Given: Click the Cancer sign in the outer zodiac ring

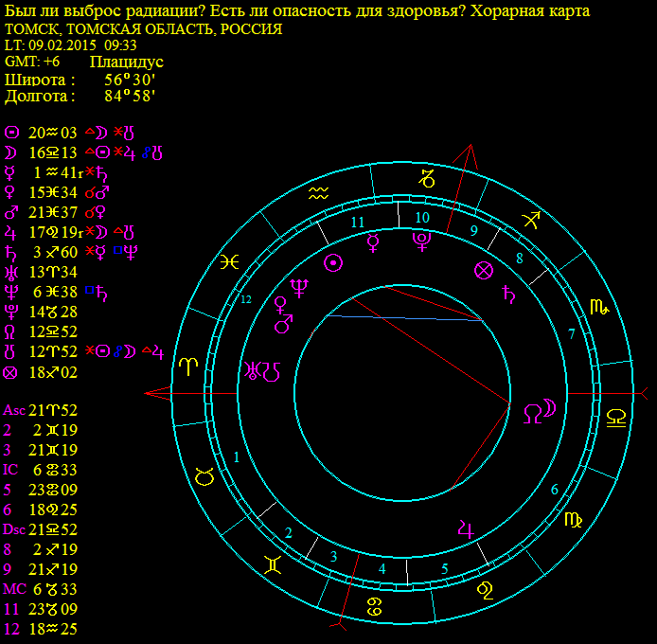Looking at the screenshot, I should click(x=375, y=606).
